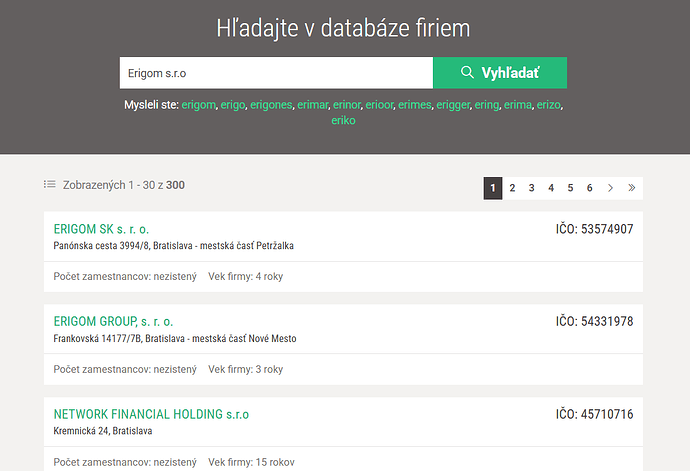Select the 'eriko' suggestion link

(343, 120)
